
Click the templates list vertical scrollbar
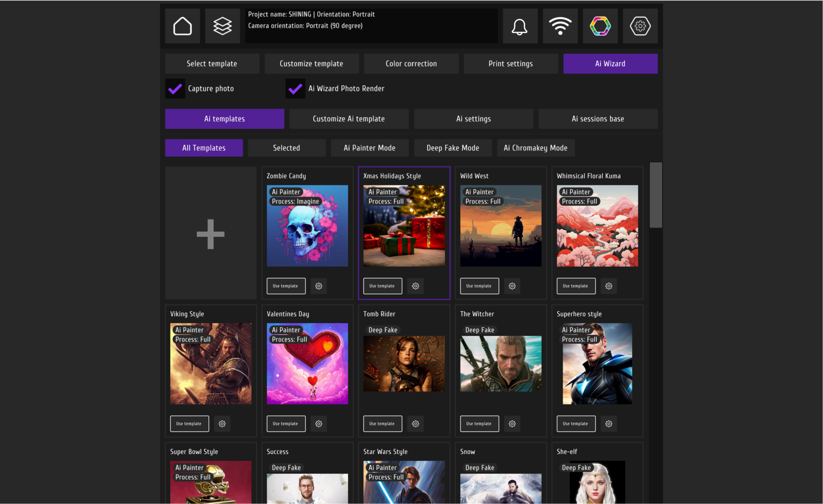[656, 195]
